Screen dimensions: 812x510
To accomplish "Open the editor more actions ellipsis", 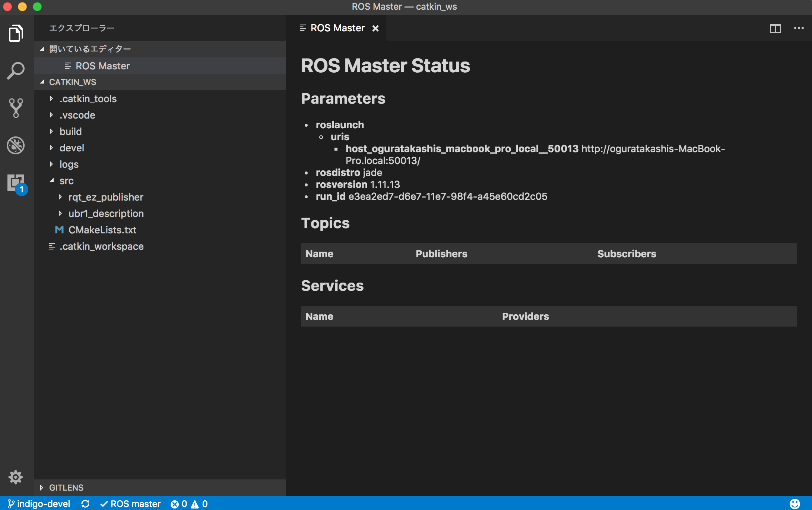I will (799, 28).
